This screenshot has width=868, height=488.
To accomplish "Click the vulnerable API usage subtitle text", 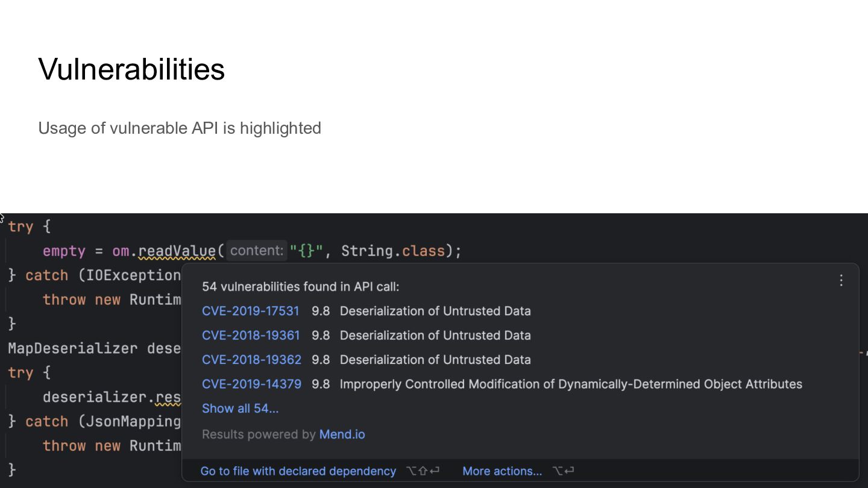I will (180, 128).
